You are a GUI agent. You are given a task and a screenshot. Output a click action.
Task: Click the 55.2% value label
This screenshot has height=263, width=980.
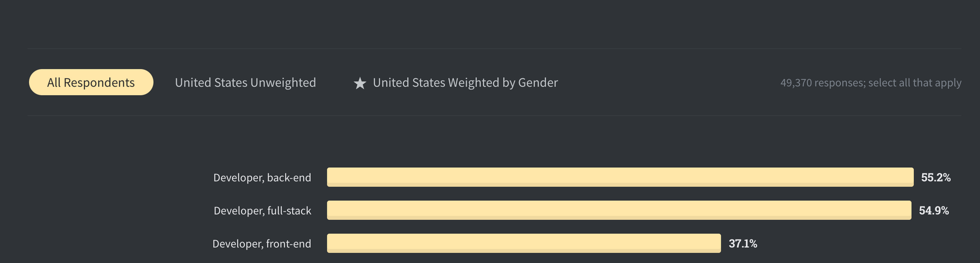click(936, 178)
